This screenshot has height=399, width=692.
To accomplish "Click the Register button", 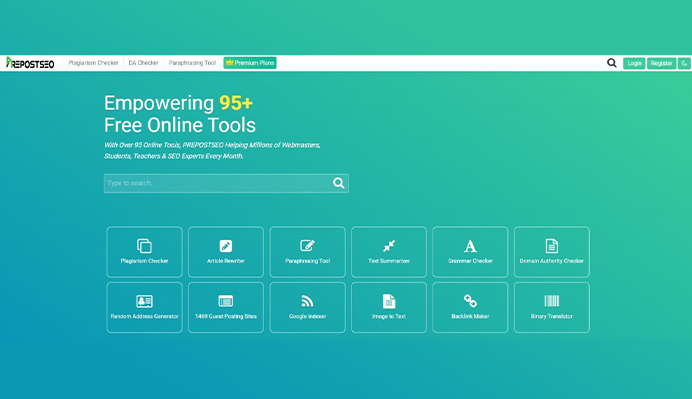I will point(662,63).
